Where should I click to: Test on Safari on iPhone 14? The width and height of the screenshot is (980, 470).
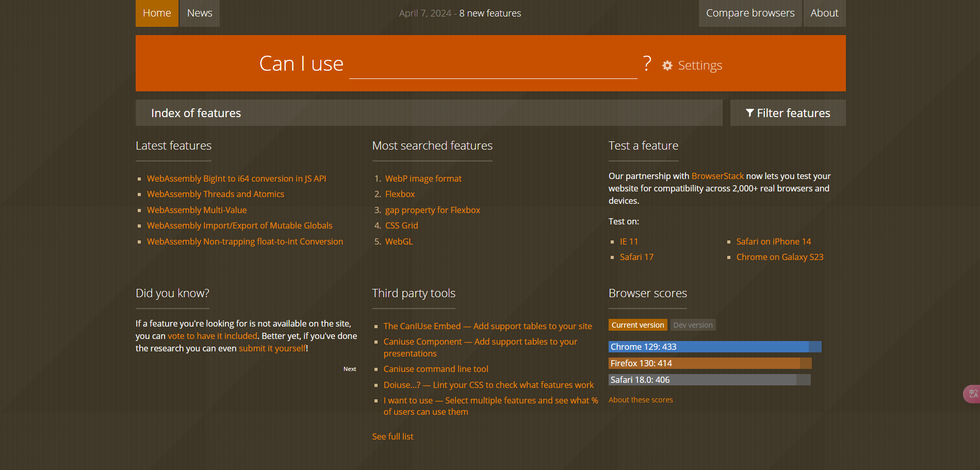[x=773, y=241]
